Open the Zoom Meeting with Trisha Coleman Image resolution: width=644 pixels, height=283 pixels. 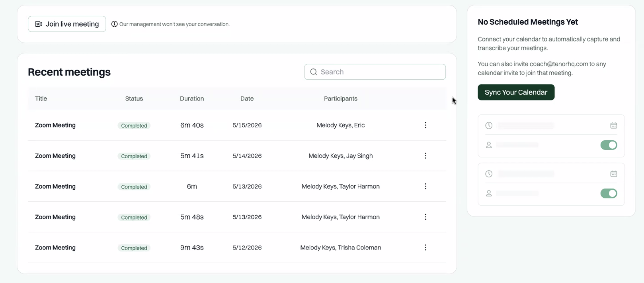click(55, 248)
